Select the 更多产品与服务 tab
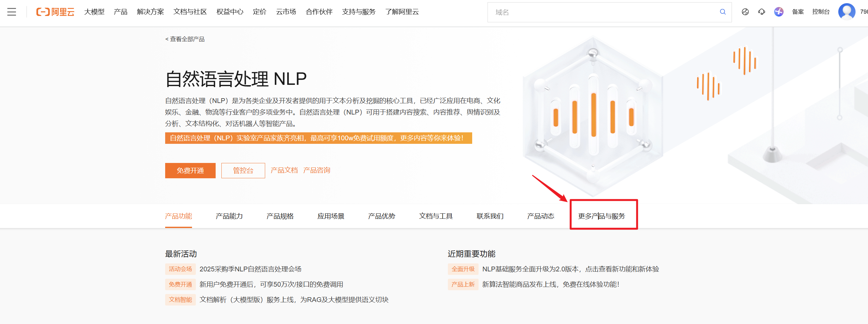This screenshot has height=324, width=868. click(602, 216)
